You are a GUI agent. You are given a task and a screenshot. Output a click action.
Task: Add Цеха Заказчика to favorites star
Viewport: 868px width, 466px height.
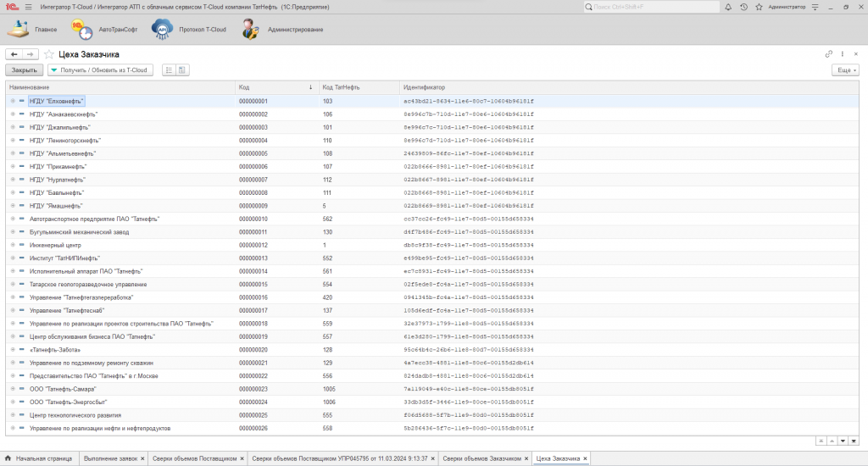pos(48,54)
